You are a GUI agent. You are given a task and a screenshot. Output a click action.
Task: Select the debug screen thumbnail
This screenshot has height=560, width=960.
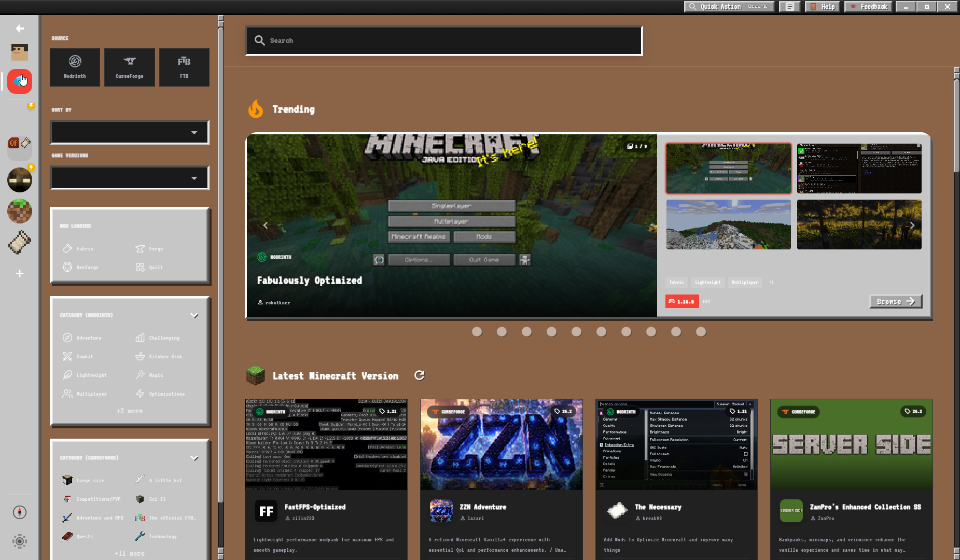859,169
